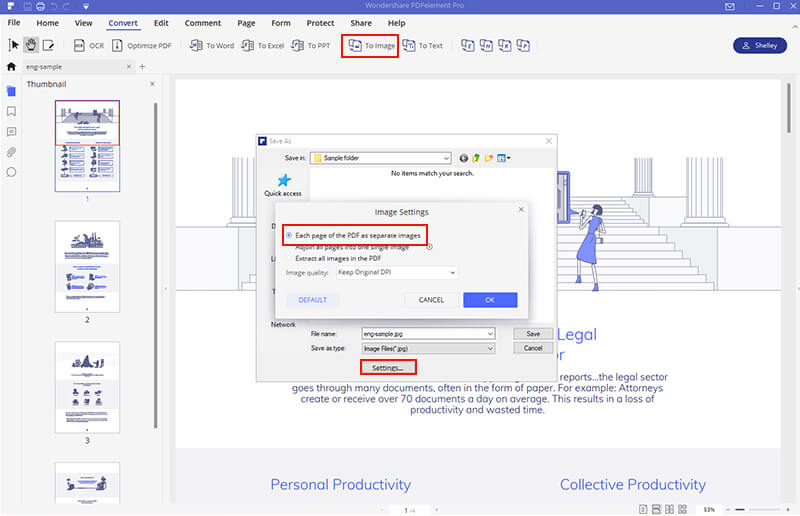Viewport: 800px width, 516px height.
Task: Open the Edit menu tab
Action: 161,23
